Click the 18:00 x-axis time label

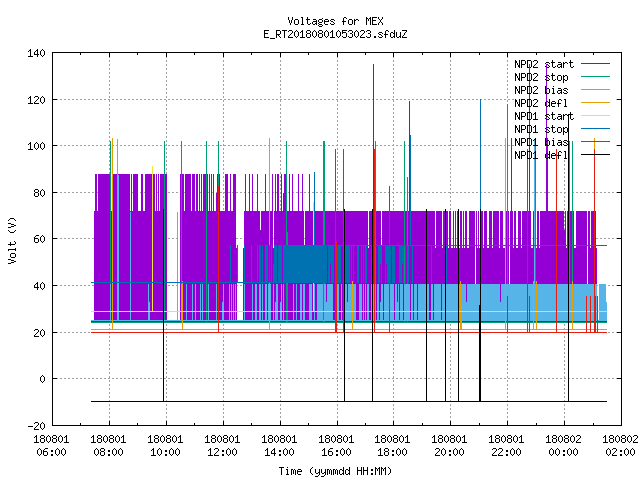coord(392,452)
